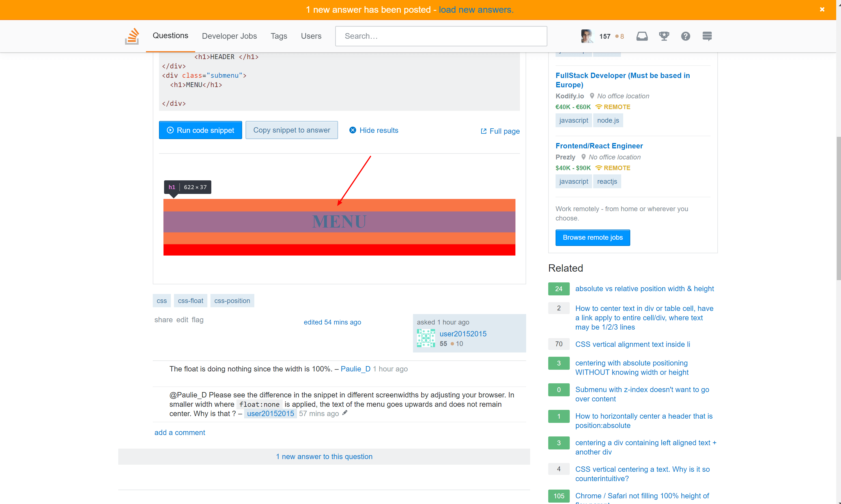Click the REMOTE wifi icon on the Kodify.io job
This screenshot has width=841, height=504.
tap(599, 107)
